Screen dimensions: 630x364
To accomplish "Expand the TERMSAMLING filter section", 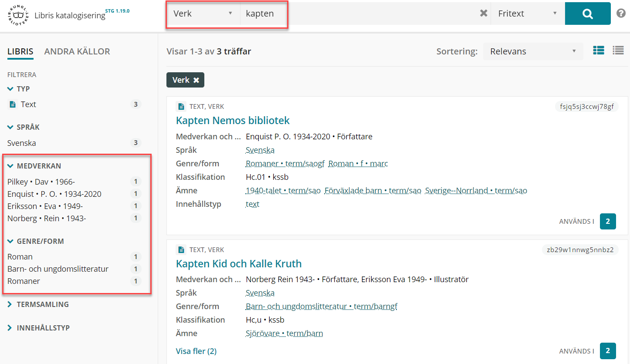I will click(38, 304).
